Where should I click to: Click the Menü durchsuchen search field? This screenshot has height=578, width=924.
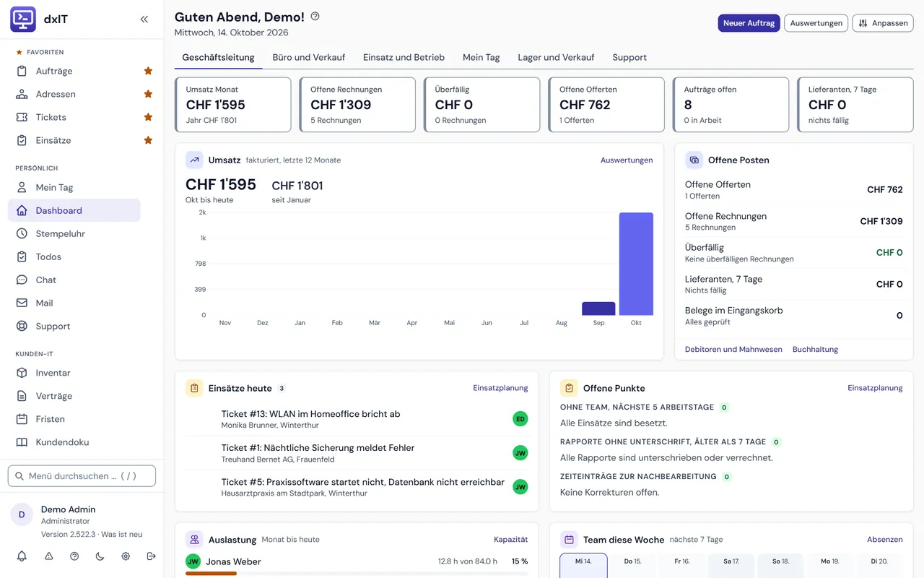82,476
